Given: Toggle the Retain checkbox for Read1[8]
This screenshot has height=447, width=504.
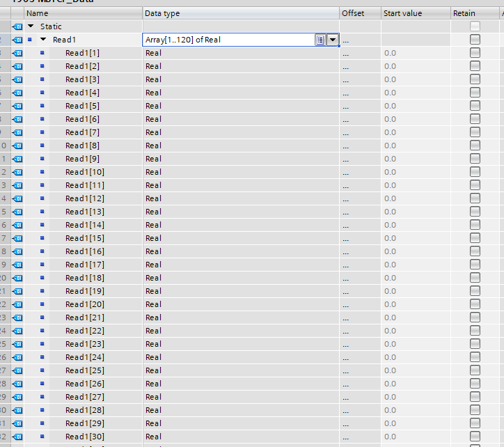Looking at the screenshot, I should click(x=475, y=146).
